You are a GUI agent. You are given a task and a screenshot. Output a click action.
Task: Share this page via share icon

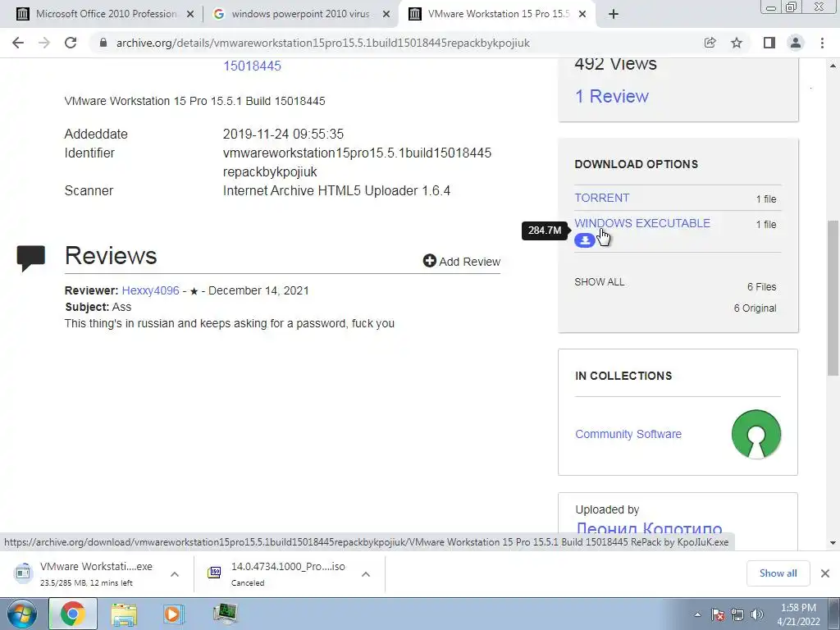coord(710,43)
